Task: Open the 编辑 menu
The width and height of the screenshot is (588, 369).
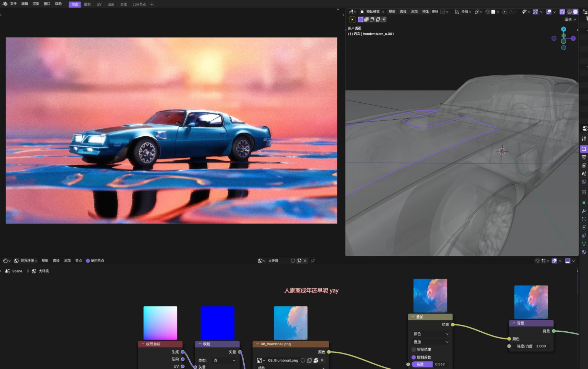Action: (25, 4)
